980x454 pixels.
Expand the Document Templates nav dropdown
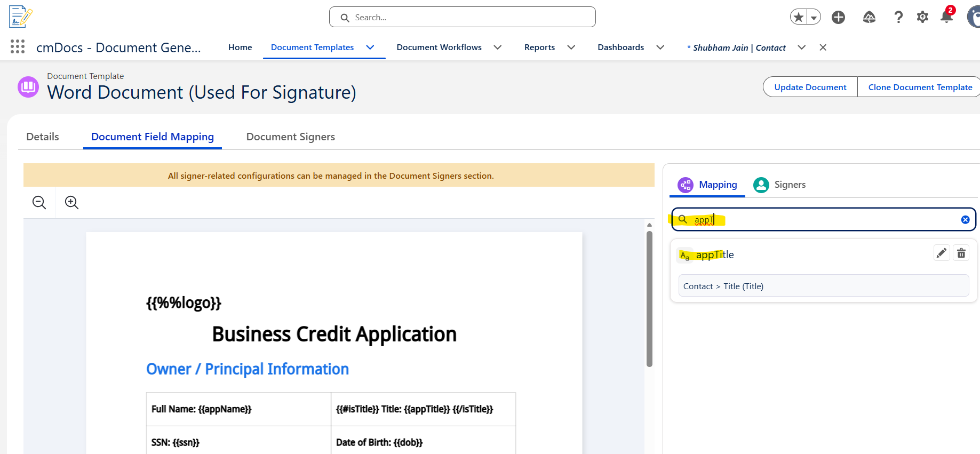[x=370, y=47]
